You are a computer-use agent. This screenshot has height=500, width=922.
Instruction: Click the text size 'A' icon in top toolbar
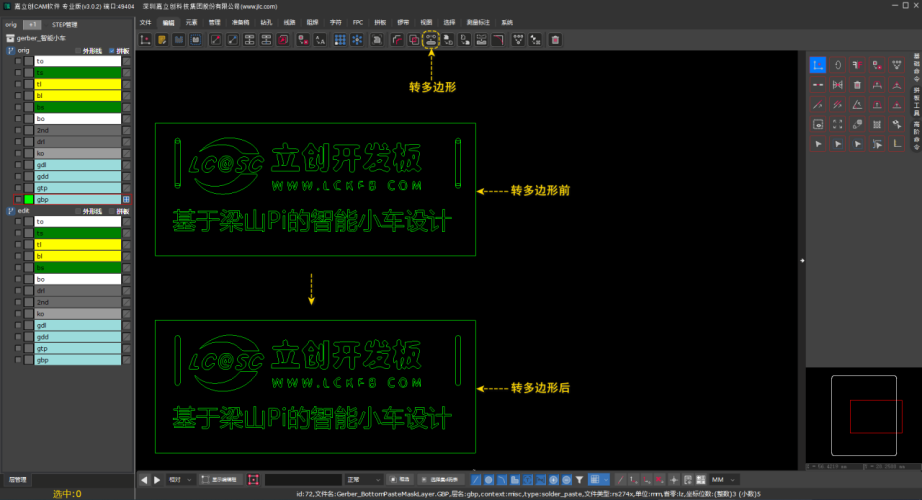[x=320, y=40]
